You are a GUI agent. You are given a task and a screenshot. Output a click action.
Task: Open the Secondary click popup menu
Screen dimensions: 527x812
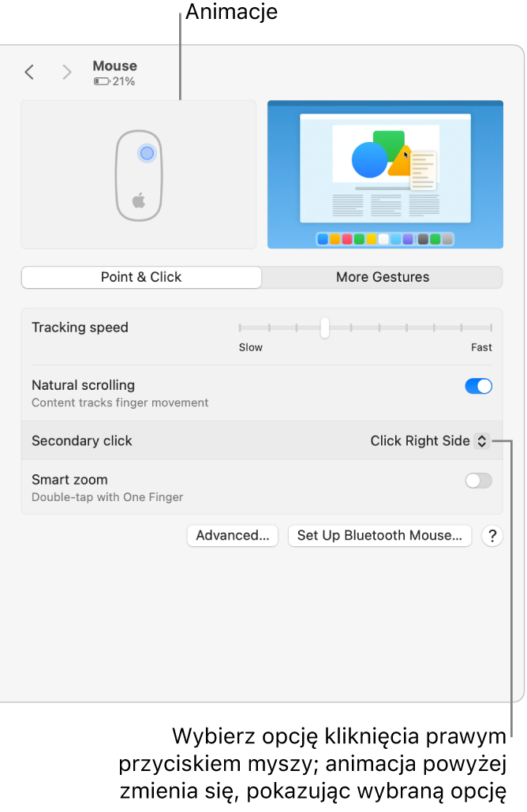tap(429, 441)
